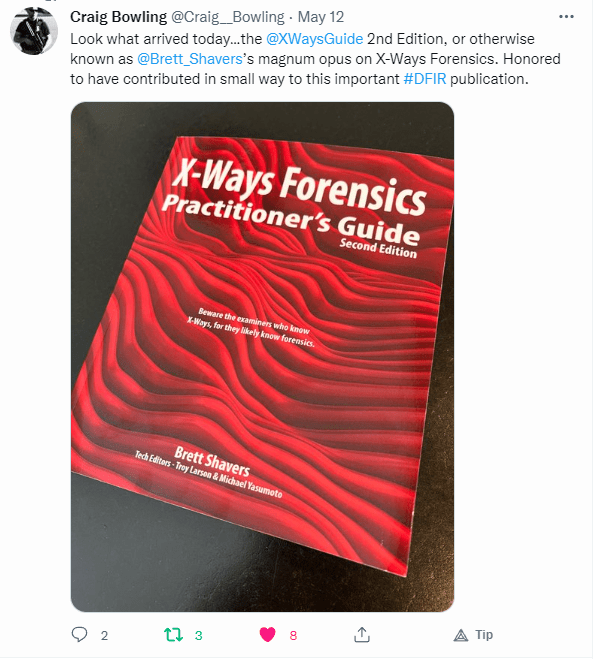This screenshot has height=659, width=597.
Task: Open the tweet's three-dot more options menu
Action: point(566,17)
